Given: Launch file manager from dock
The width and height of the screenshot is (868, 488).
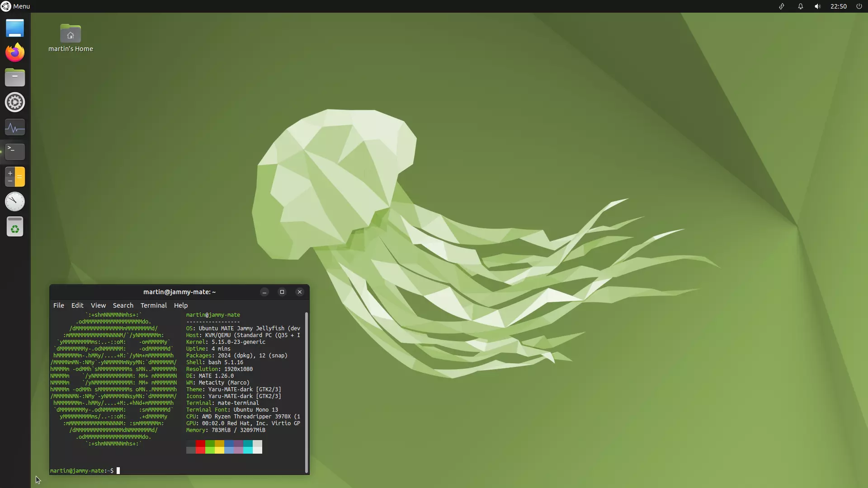Looking at the screenshot, I should click(x=15, y=77).
